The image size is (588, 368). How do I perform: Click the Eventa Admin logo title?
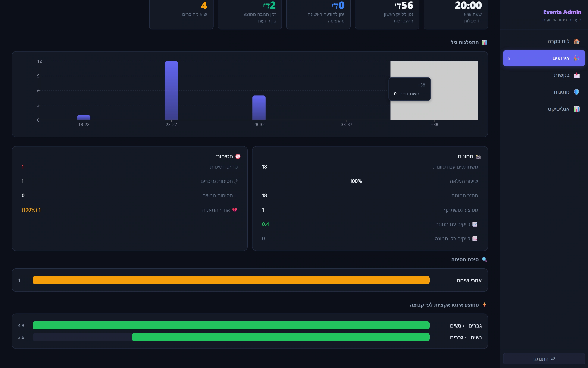click(562, 12)
